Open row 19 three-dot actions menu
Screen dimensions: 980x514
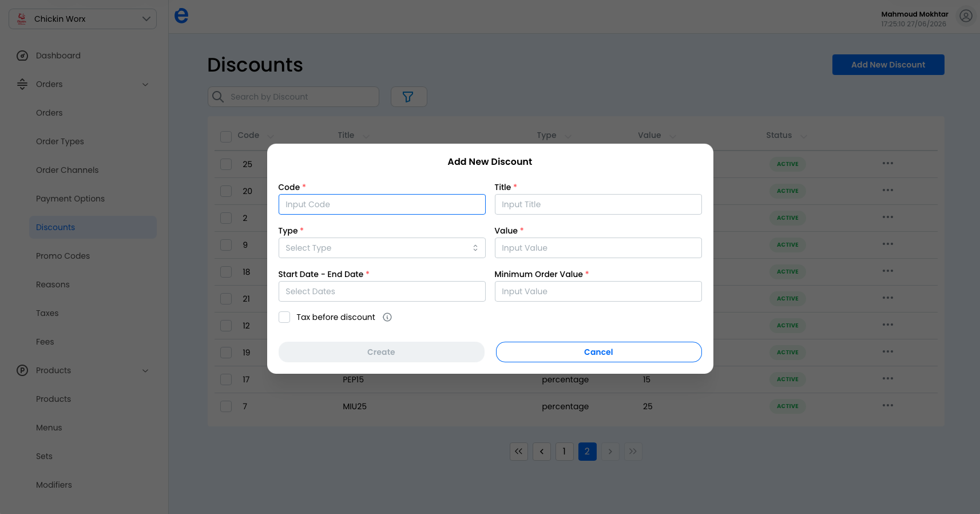(887, 352)
